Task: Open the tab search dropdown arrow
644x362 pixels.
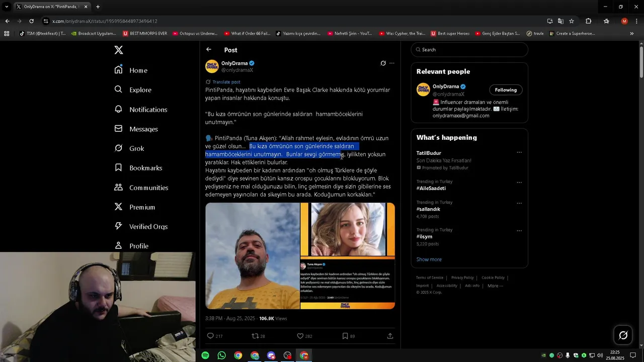Action: tap(7, 7)
